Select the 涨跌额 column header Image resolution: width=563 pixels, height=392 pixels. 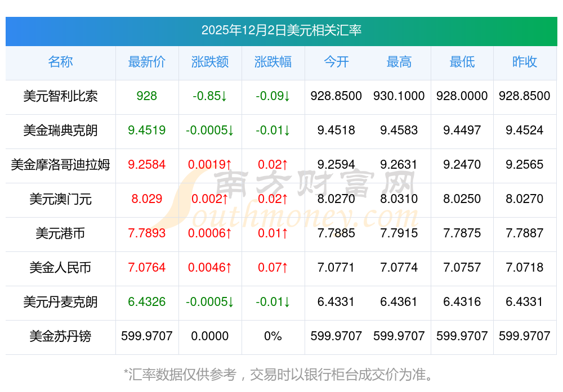point(210,62)
